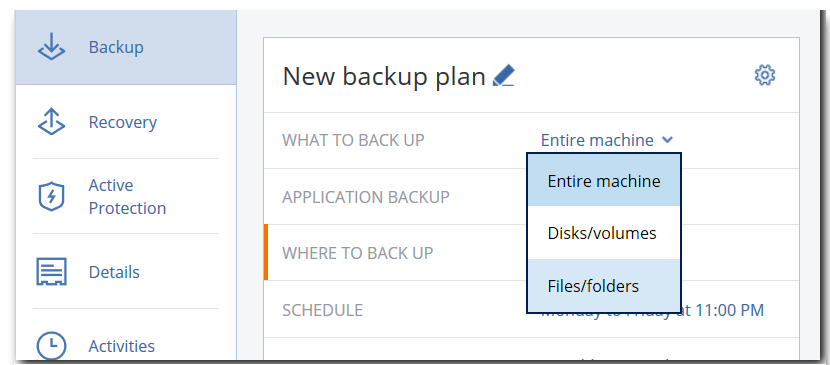
Task: Switch to the Recovery sidebar tab
Action: (126, 122)
